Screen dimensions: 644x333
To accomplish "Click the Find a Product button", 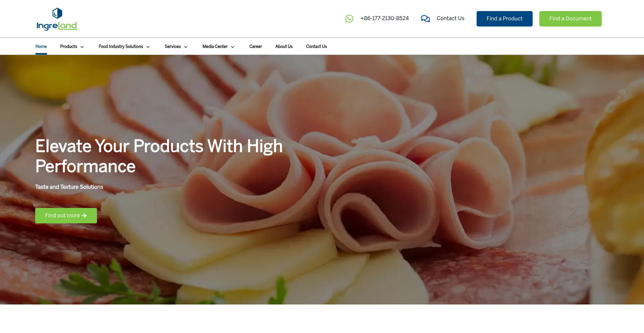I will [504, 19].
